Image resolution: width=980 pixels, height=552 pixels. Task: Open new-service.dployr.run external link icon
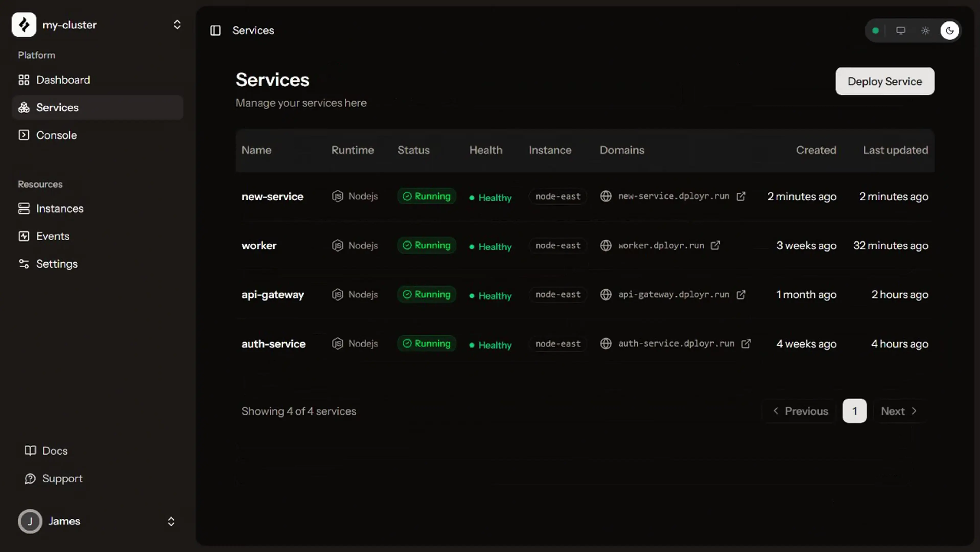741,196
